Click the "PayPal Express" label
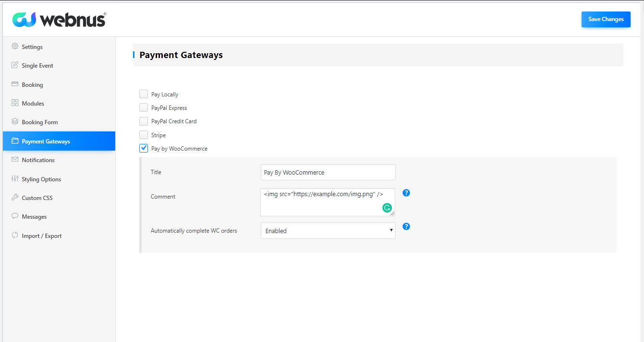 coord(169,108)
